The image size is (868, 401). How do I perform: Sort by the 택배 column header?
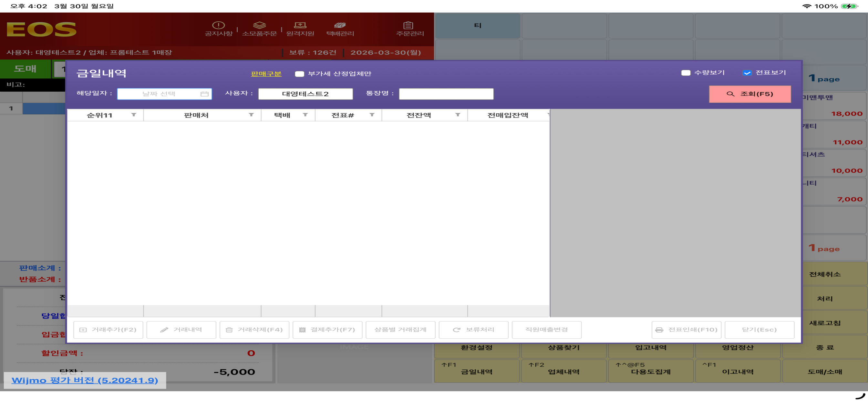pyautogui.click(x=282, y=115)
